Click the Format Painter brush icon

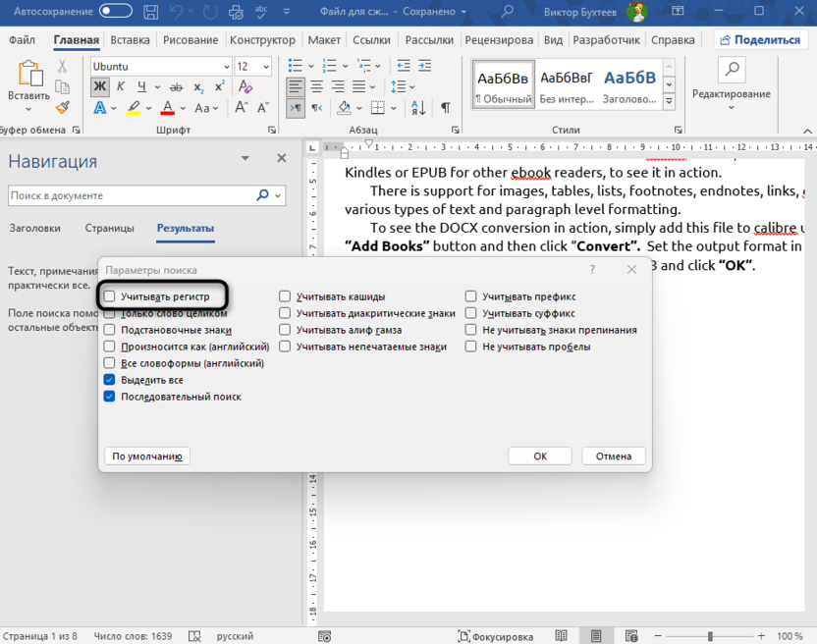(63, 108)
